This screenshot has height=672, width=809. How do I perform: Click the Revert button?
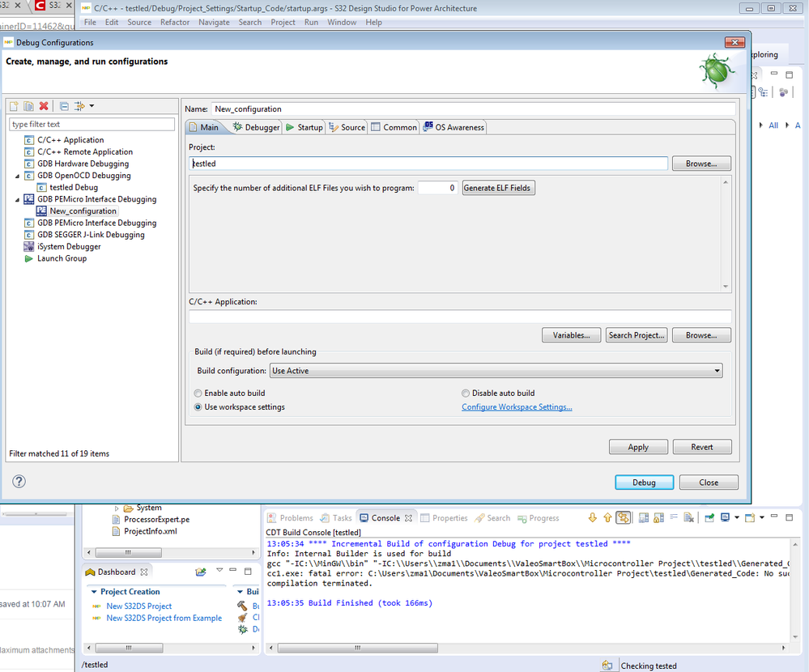[701, 447]
